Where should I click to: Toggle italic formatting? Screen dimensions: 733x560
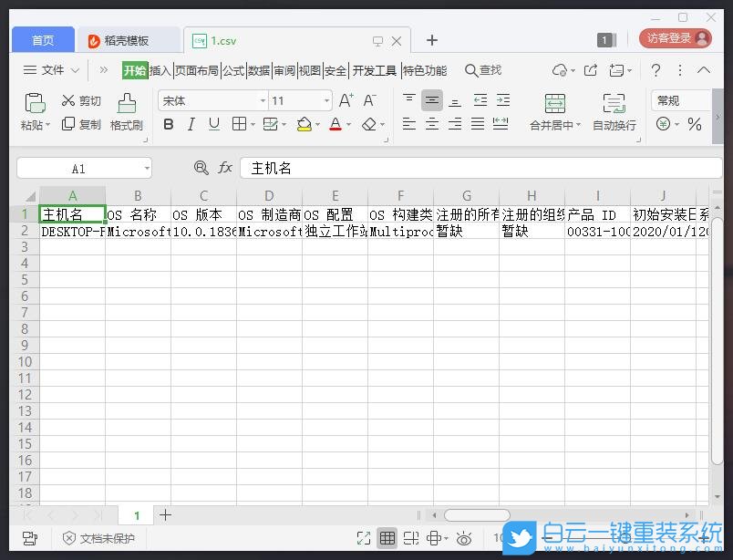(x=190, y=124)
